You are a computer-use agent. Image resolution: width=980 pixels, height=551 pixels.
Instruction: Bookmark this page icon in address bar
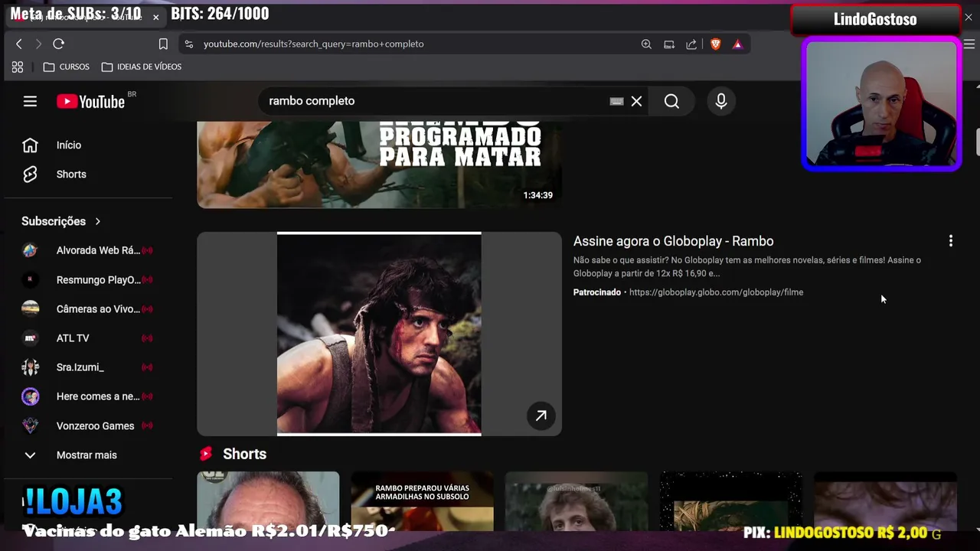[x=163, y=44]
